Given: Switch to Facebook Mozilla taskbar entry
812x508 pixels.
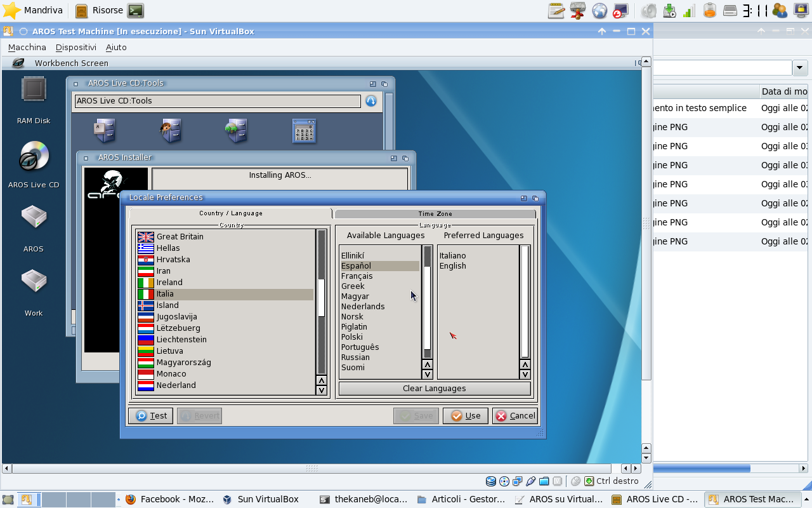Looking at the screenshot, I should (170, 499).
